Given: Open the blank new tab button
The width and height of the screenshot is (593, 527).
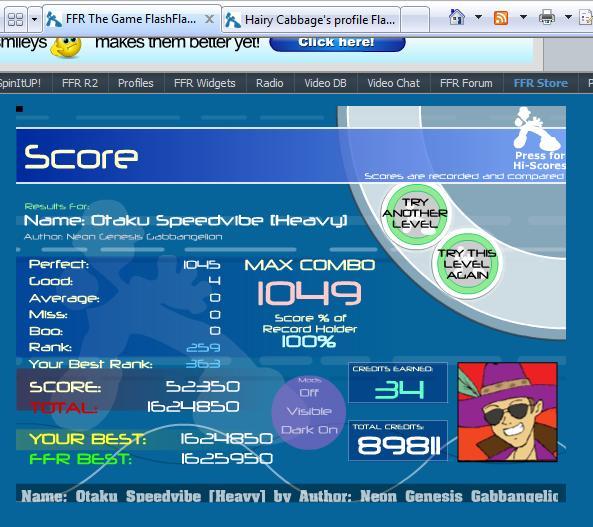Looking at the screenshot, I should coord(415,20).
